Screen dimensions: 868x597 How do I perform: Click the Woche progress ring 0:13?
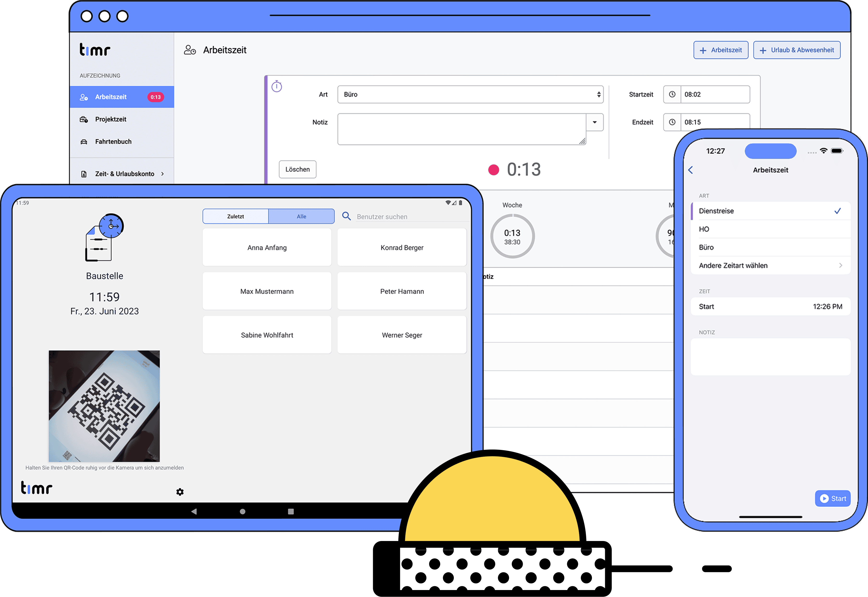(512, 236)
